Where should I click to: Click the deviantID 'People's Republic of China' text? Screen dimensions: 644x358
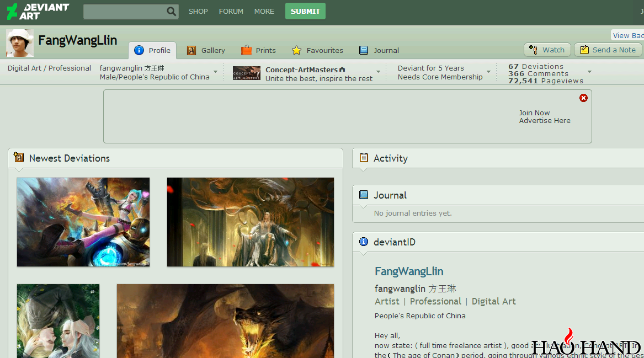[420, 316]
